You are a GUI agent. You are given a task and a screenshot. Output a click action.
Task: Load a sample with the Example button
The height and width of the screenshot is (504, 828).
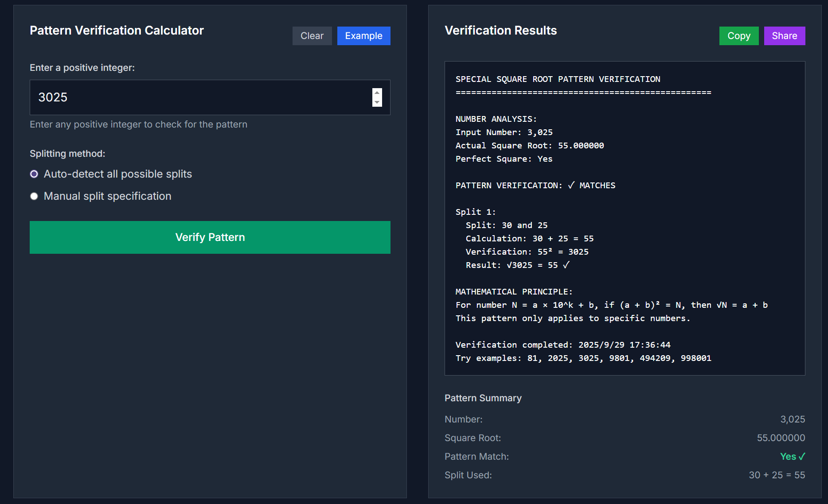363,36
